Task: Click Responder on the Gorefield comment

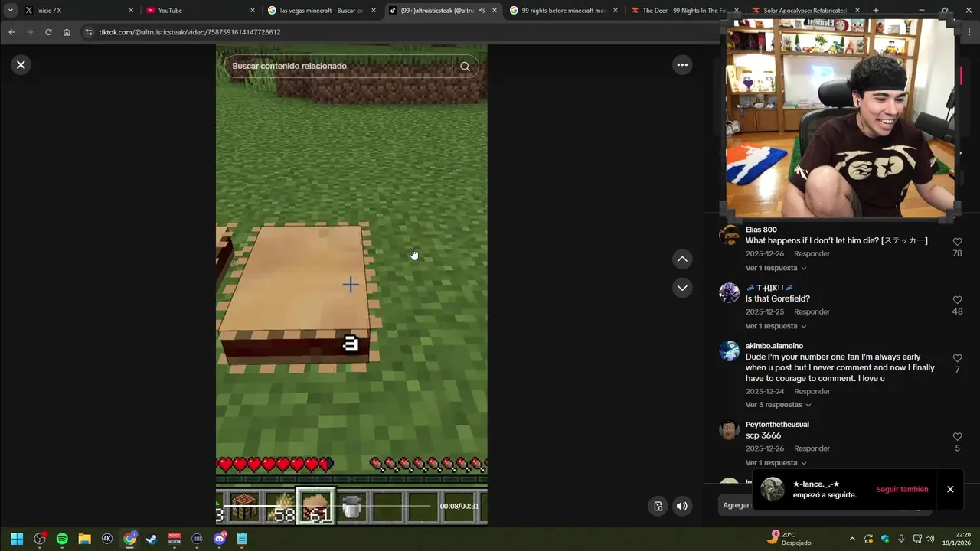Action: click(812, 312)
